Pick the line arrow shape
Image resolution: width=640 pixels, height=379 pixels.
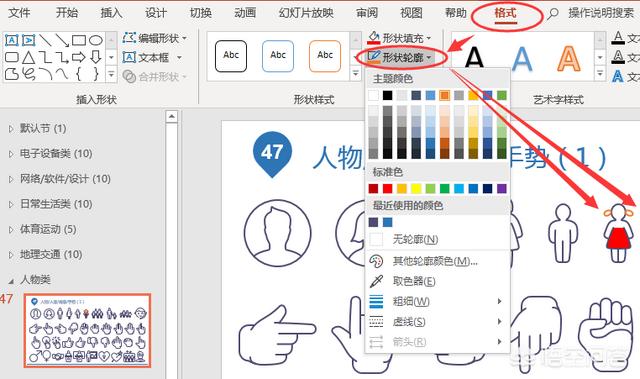click(x=62, y=40)
